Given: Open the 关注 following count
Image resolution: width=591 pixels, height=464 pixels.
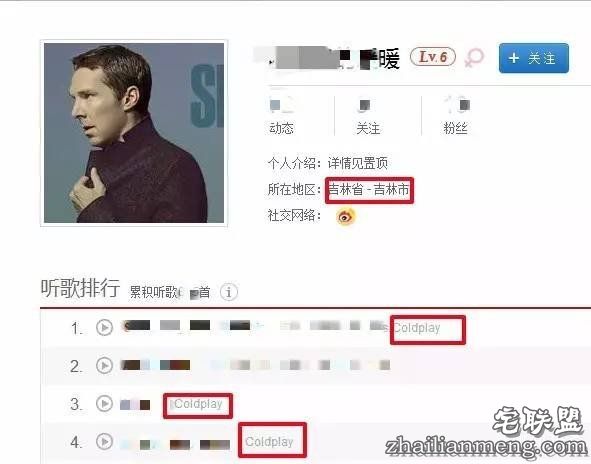Looking at the screenshot, I should coord(368,116).
